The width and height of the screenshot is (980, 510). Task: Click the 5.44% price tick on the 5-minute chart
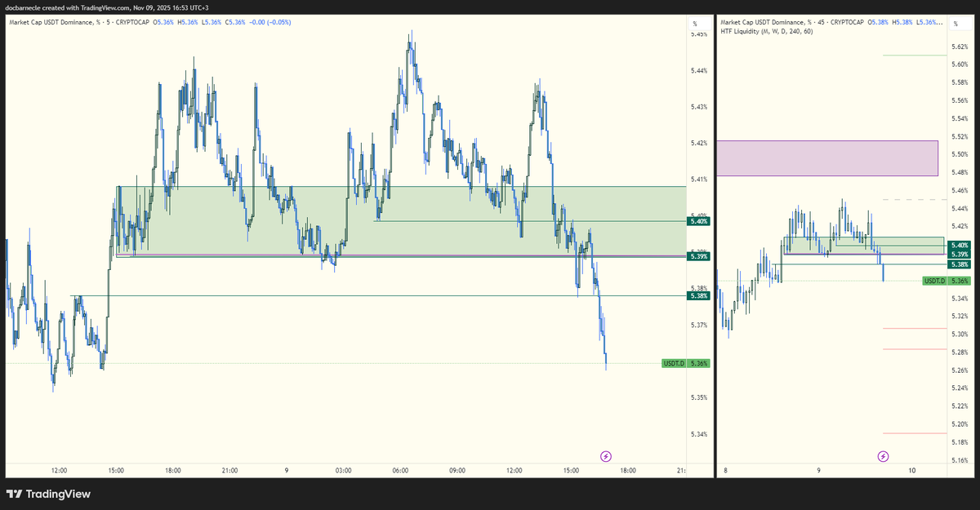tap(698, 71)
